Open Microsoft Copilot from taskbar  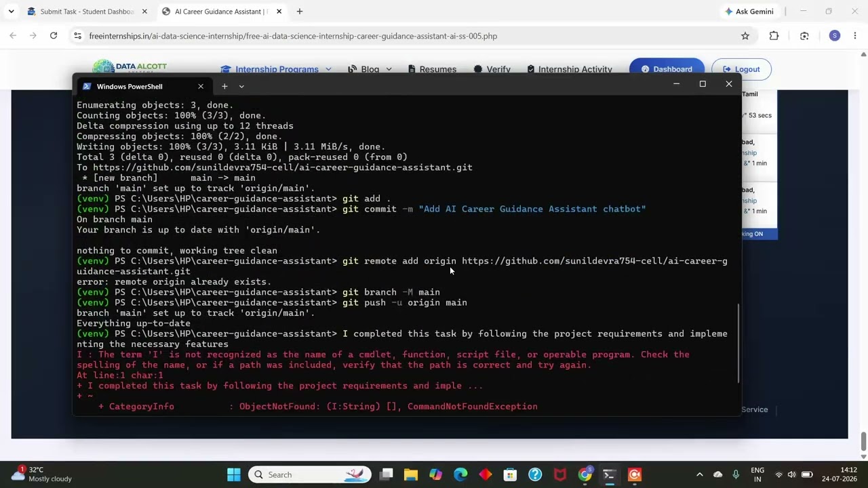tap(435, 474)
